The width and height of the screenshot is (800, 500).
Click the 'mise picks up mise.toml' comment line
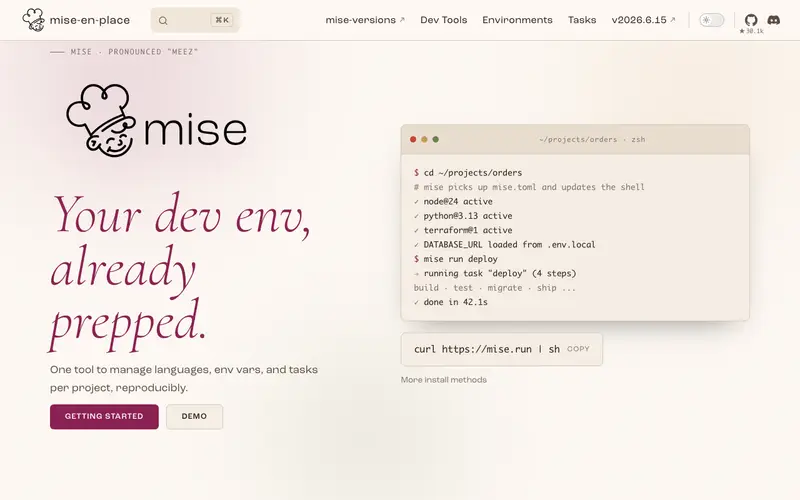click(529, 187)
